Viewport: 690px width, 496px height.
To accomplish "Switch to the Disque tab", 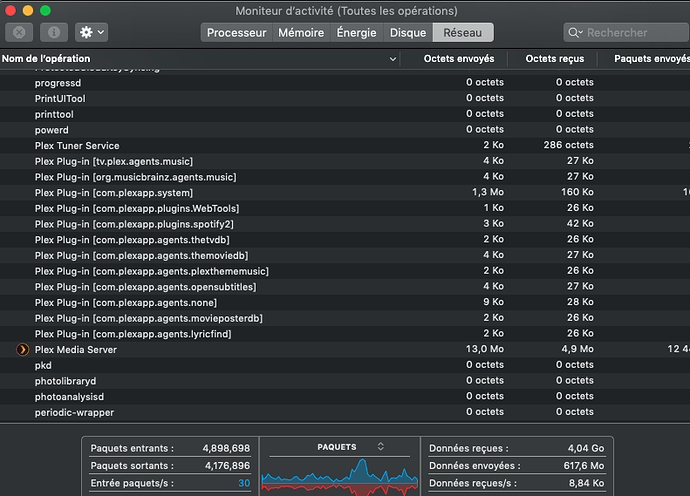I will [x=408, y=33].
